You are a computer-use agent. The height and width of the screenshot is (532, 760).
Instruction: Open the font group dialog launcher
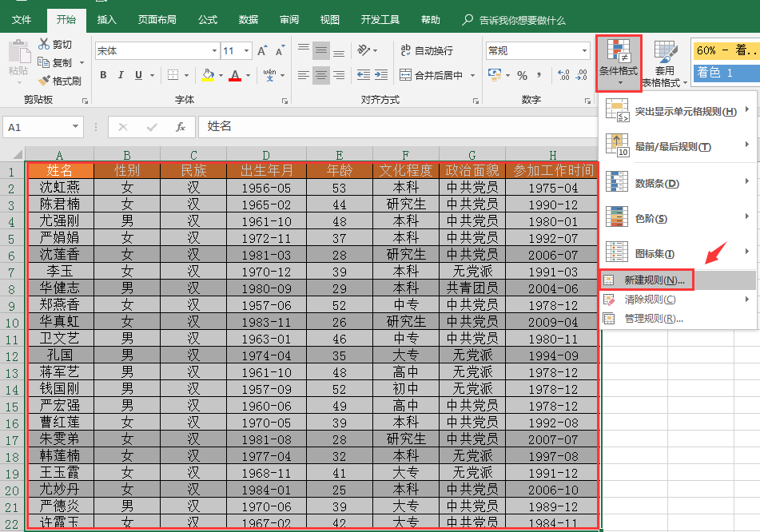click(x=285, y=101)
